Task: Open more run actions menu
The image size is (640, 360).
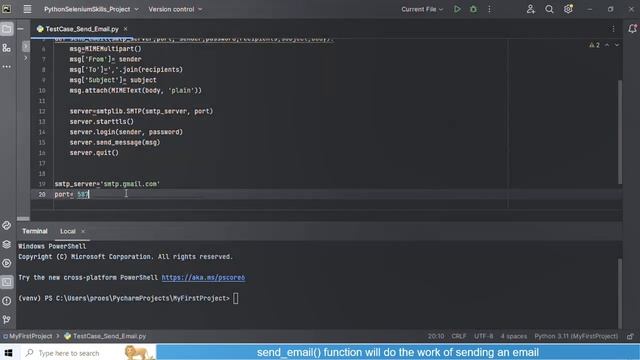Action: click(x=489, y=9)
